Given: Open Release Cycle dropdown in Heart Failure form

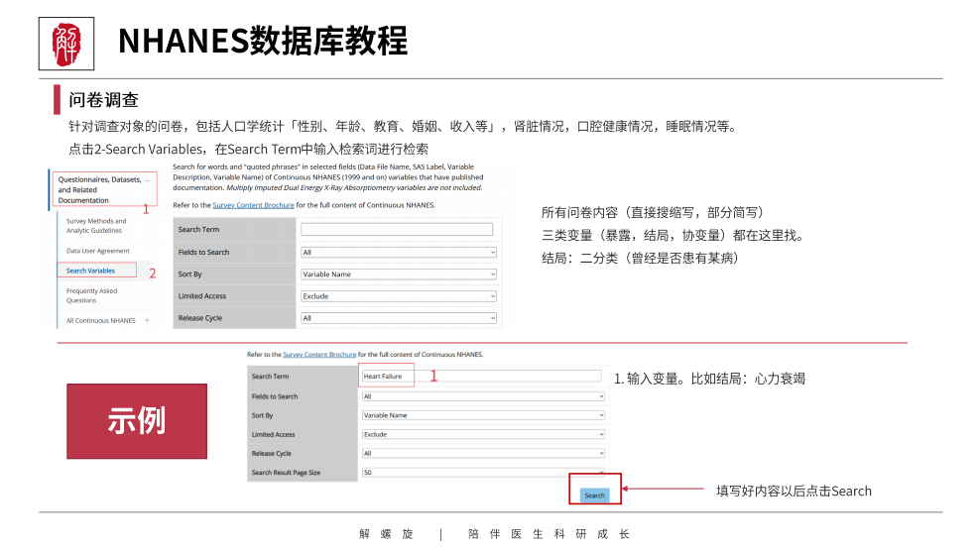Looking at the screenshot, I should tap(483, 453).
